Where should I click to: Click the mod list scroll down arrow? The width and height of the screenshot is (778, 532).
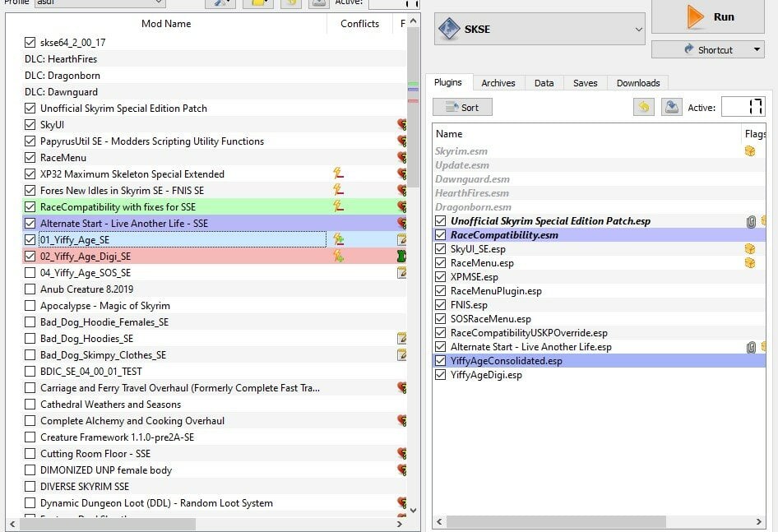point(413,510)
